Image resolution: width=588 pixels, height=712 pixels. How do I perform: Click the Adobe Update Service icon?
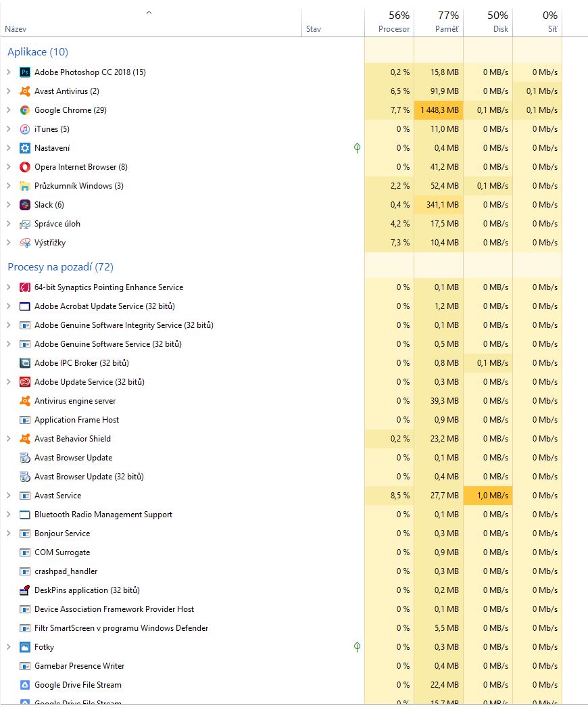tap(25, 382)
